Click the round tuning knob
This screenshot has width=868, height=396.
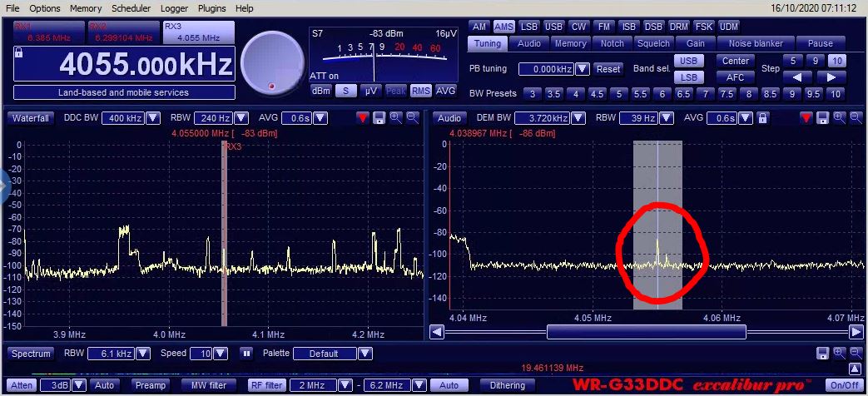[x=272, y=61]
